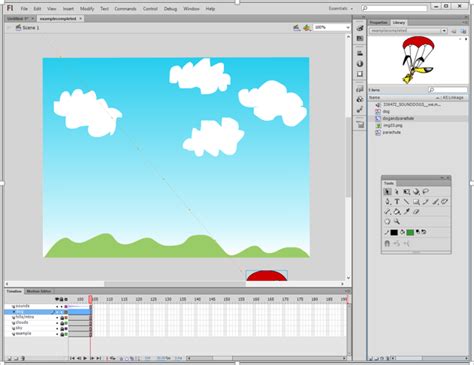Image resolution: width=474 pixels, height=365 pixels.
Task: Open the Color panel icon in dock
Action: [x=360, y=28]
